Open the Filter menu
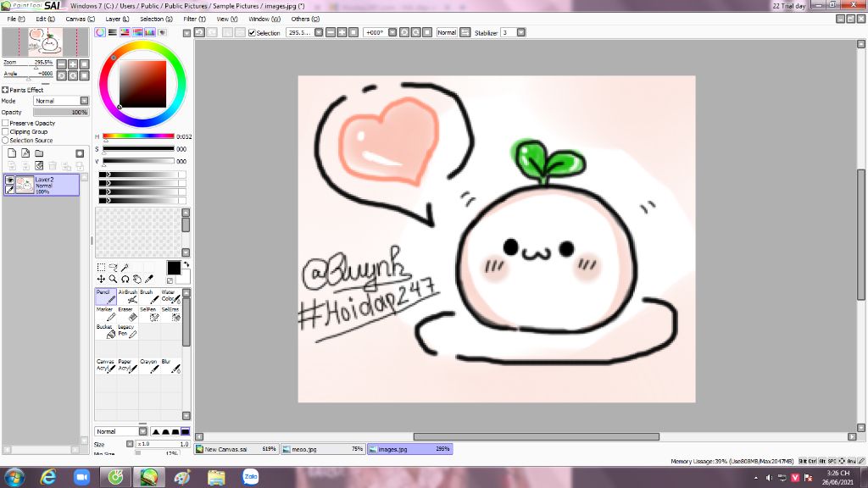The image size is (868, 488). pos(194,19)
